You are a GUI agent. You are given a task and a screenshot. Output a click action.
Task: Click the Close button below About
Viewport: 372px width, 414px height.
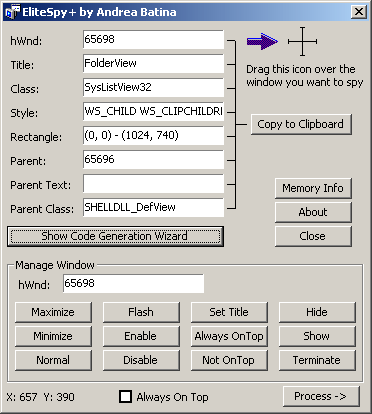tap(313, 236)
